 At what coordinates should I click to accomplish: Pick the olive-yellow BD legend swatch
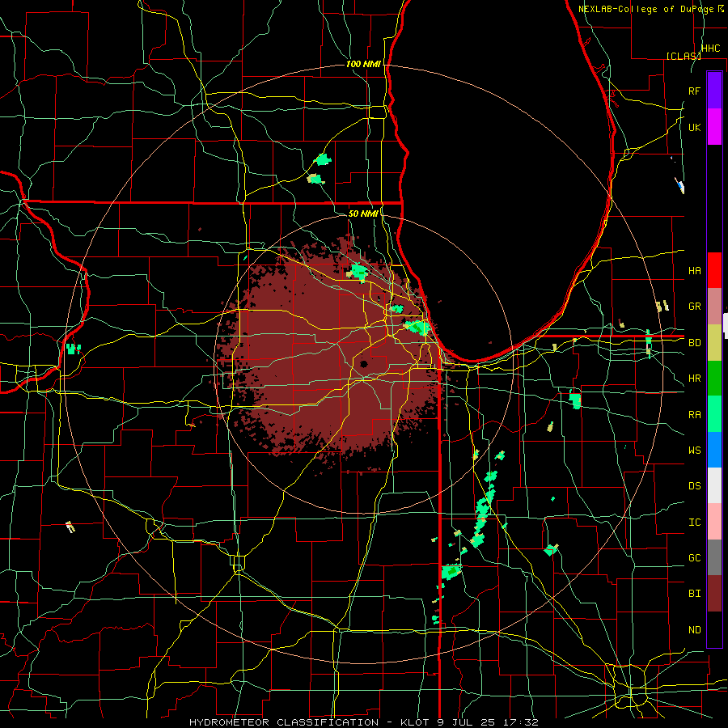coord(714,342)
